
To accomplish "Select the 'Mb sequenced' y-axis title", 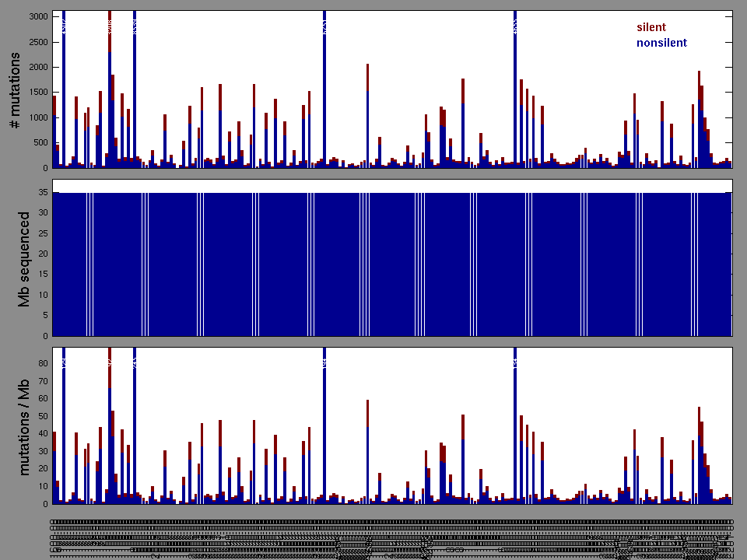I will click(x=23, y=258).
